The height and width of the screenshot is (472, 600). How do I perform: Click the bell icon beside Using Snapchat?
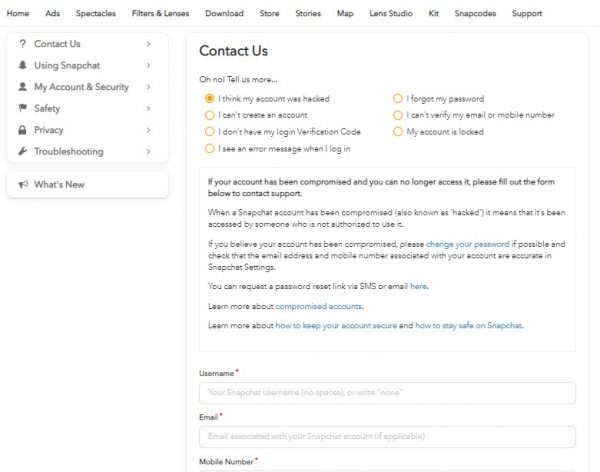tap(22, 66)
